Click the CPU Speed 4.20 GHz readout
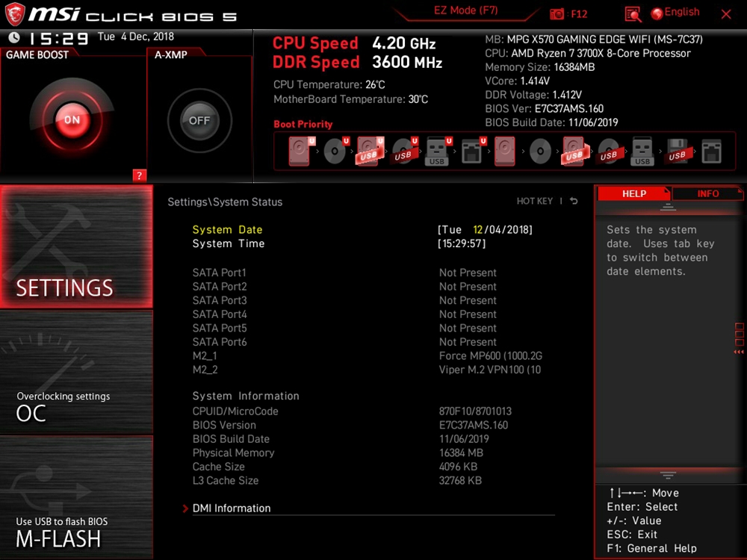The height and width of the screenshot is (560, 747). [354, 43]
